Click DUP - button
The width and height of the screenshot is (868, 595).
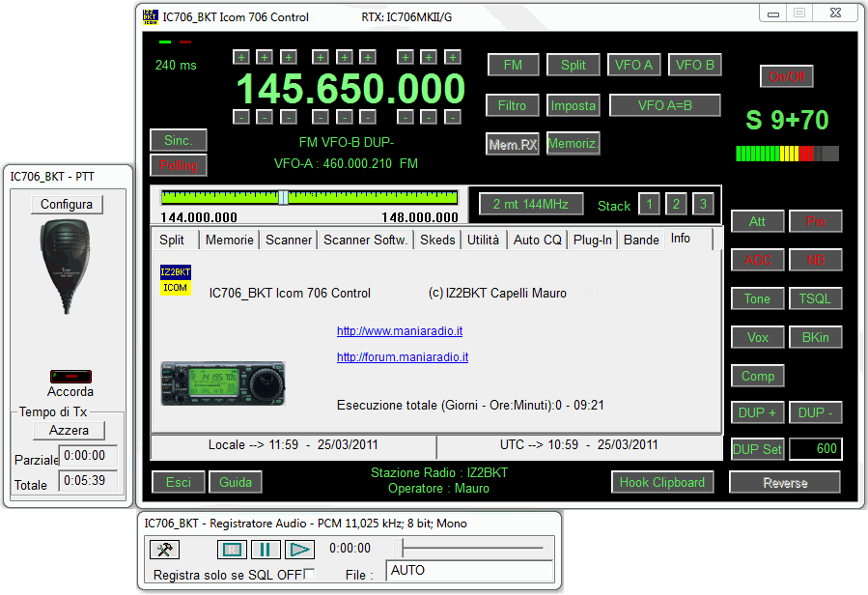(x=816, y=412)
